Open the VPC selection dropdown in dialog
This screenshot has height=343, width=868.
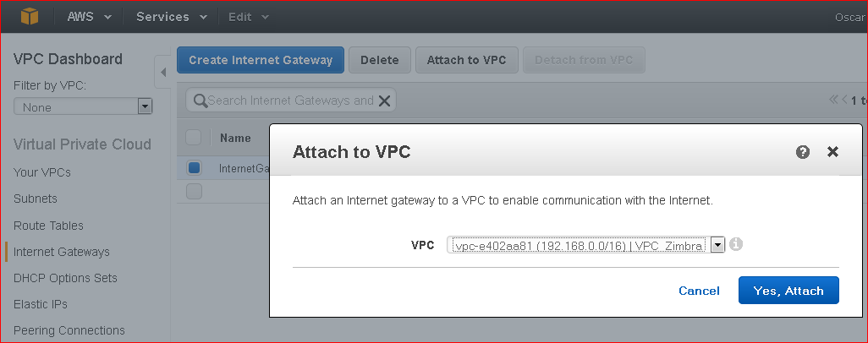tap(585, 244)
